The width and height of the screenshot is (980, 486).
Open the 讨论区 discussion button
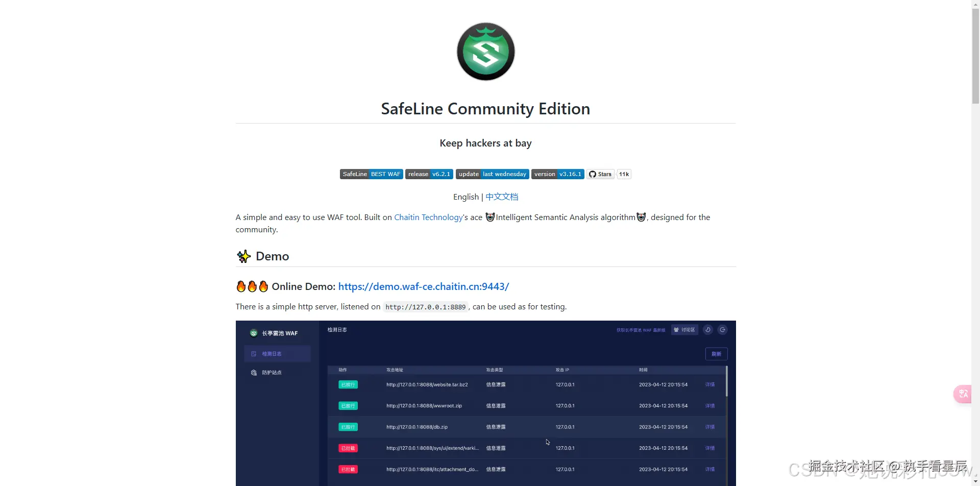click(x=684, y=330)
